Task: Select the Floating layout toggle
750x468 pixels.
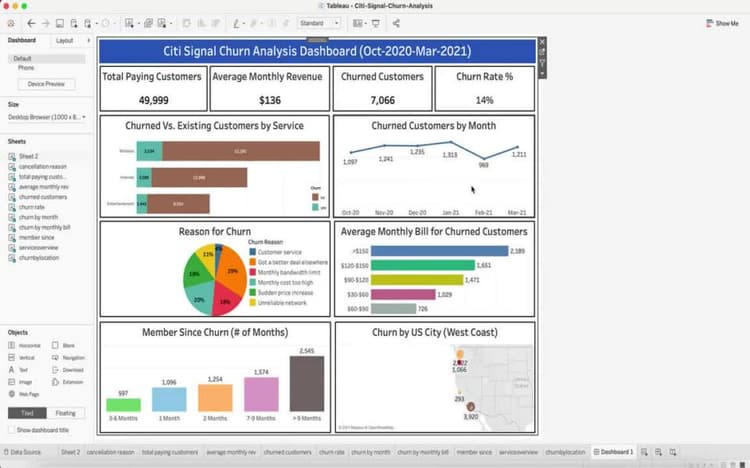Action: (66, 413)
